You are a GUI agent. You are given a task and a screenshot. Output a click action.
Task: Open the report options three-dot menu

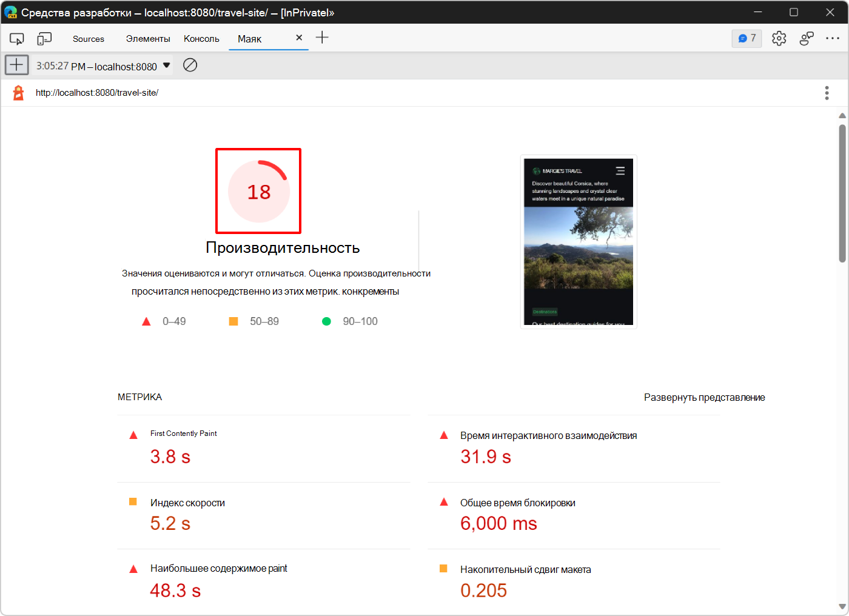(x=827, y=92)
